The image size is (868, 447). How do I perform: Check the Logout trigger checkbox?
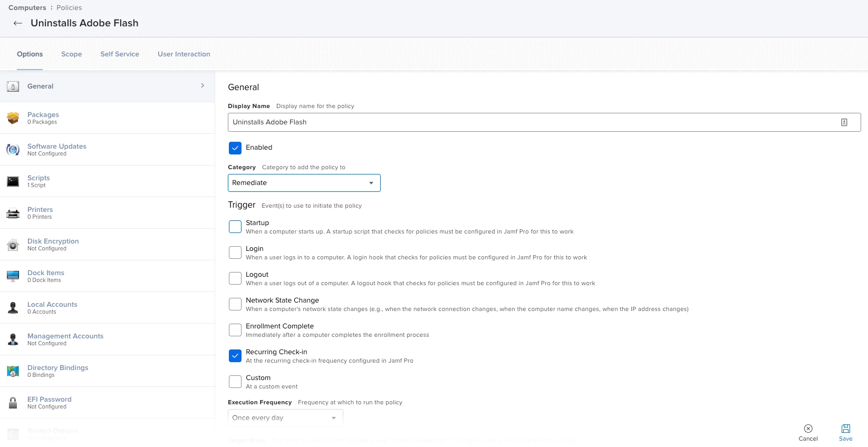coord(235,278)
